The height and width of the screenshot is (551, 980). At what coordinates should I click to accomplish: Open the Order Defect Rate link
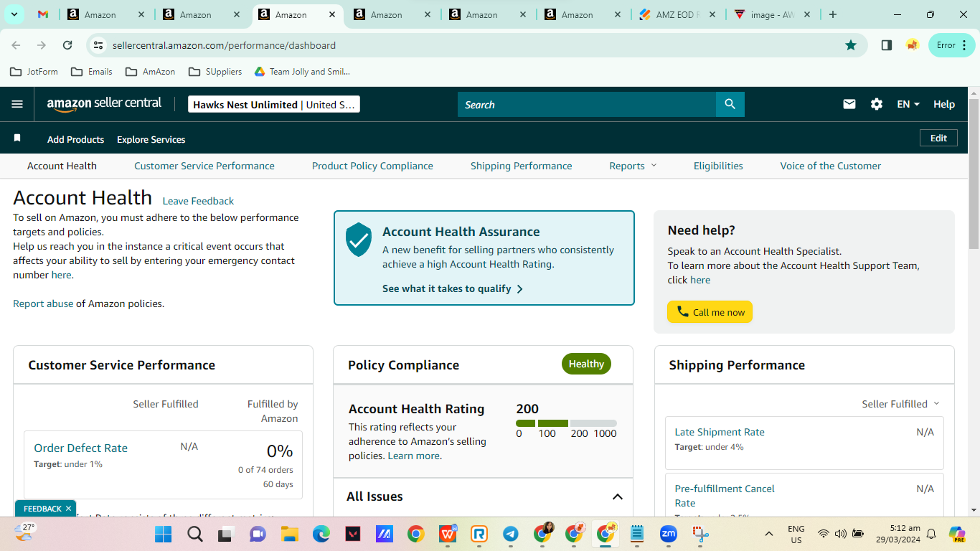click(x=81, y=448)
